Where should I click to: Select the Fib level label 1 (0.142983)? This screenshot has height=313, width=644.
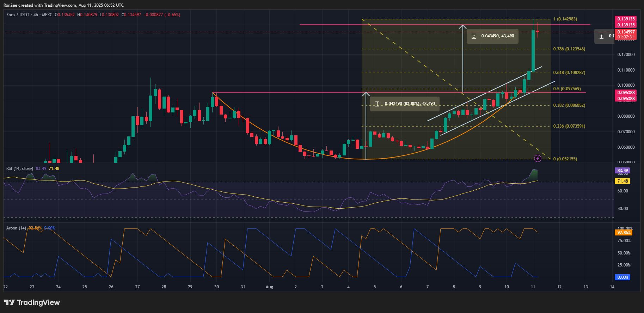point(565,19)
